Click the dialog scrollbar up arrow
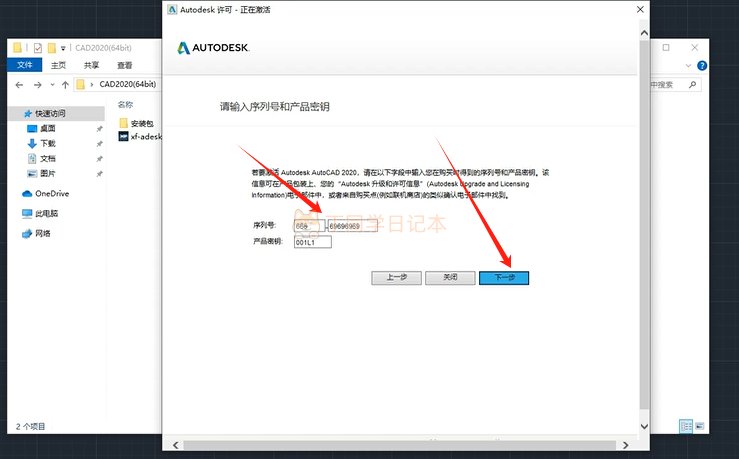 point(644,33)
